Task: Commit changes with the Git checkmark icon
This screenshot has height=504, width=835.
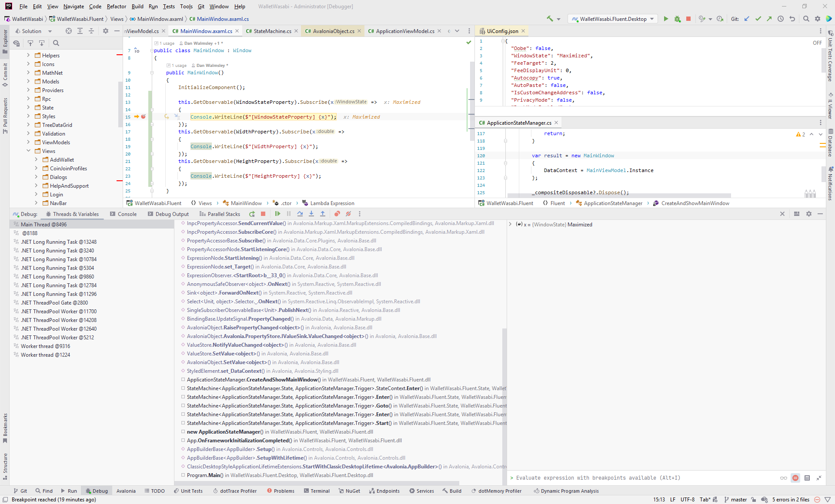Action: 758,19
